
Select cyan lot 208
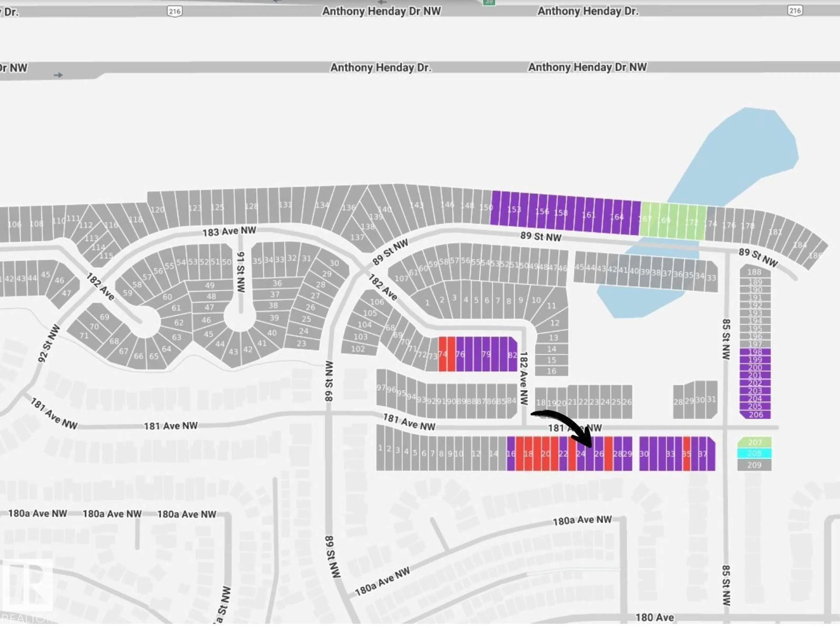(x=754, y=453)
